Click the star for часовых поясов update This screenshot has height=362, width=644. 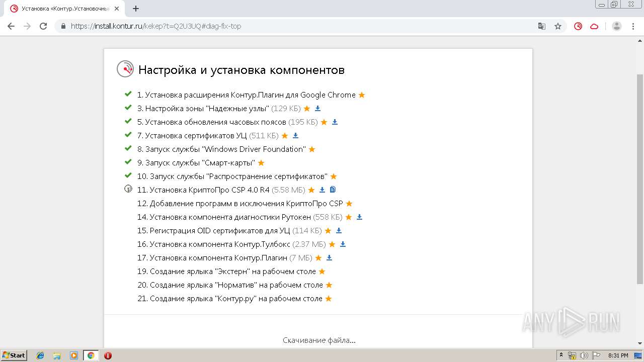(324, 122)
